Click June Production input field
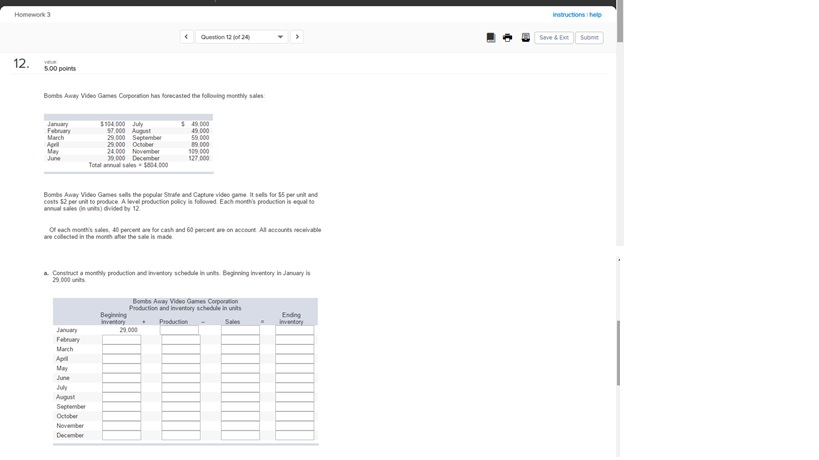The height and width of the screenshot is (460, 819). click(x=181, y=378)
